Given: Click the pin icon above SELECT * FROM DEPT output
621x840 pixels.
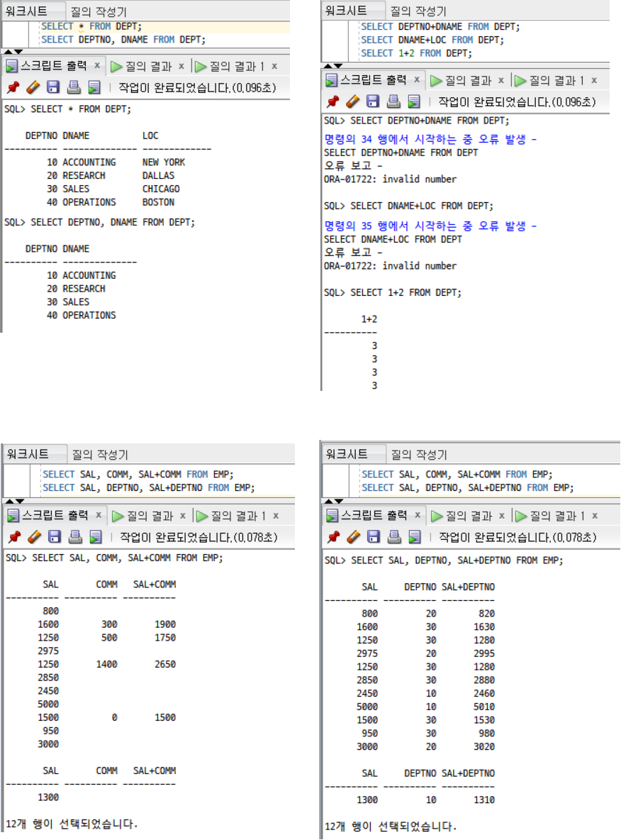Looking at the screenshot, I should [x=13, y=87].
